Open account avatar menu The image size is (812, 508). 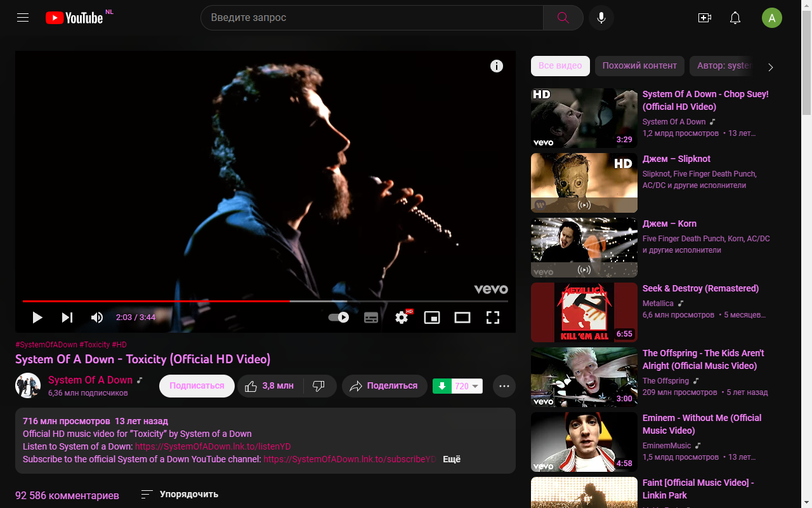pos(772,18)
